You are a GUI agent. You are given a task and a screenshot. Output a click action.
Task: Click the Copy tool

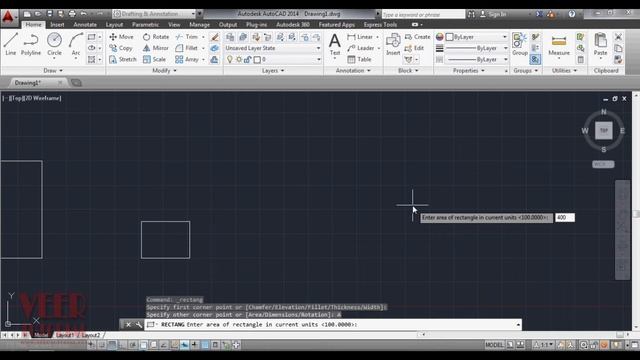click(x=121, y=48)
